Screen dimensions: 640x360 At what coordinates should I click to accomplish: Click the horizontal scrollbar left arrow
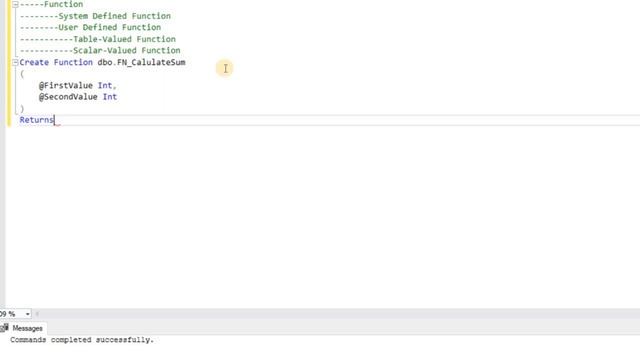click(37, 314)
